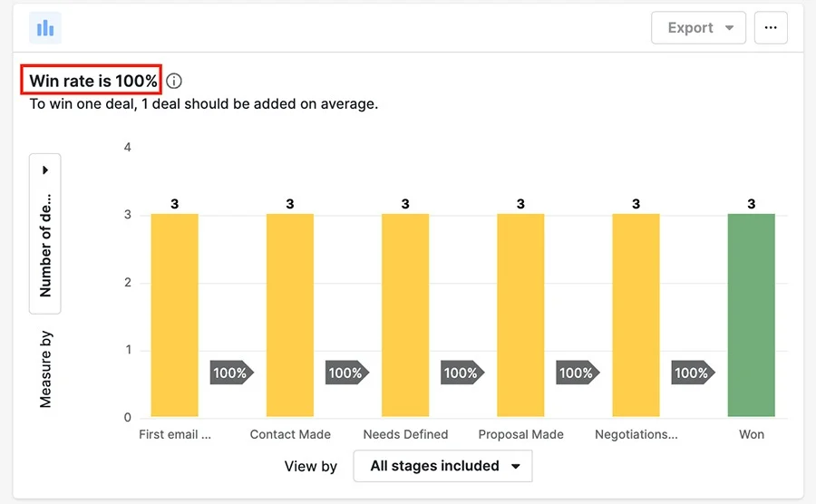Click 100% conversion arrow after Needs Defined
This screenshot has width=816, height=504.
462,373
